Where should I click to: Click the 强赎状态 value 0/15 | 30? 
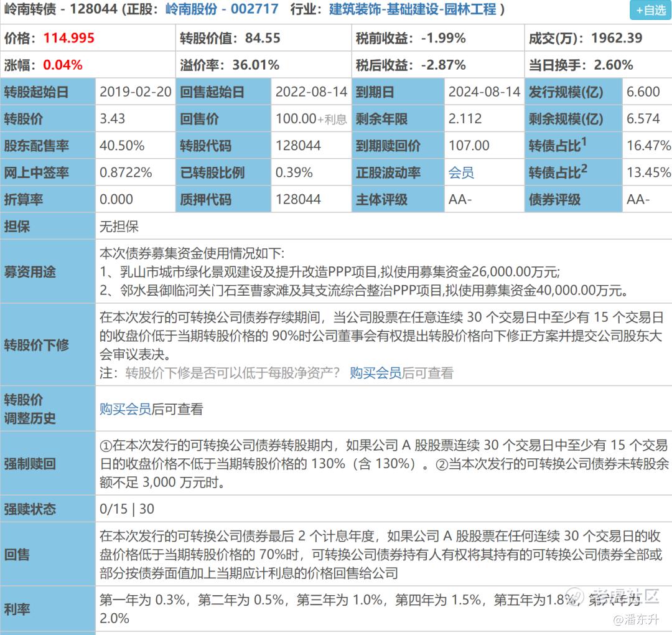point(126,509)
